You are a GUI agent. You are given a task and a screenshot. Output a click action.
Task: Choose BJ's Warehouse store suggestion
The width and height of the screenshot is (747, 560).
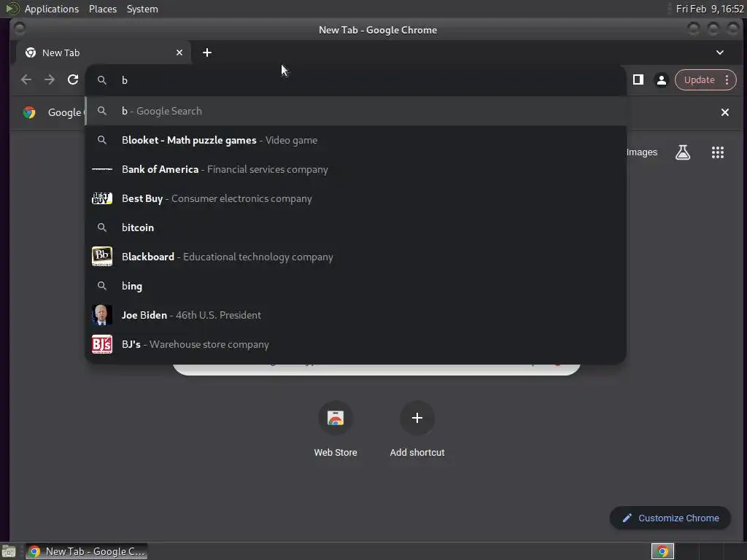[x=355, y=344]
